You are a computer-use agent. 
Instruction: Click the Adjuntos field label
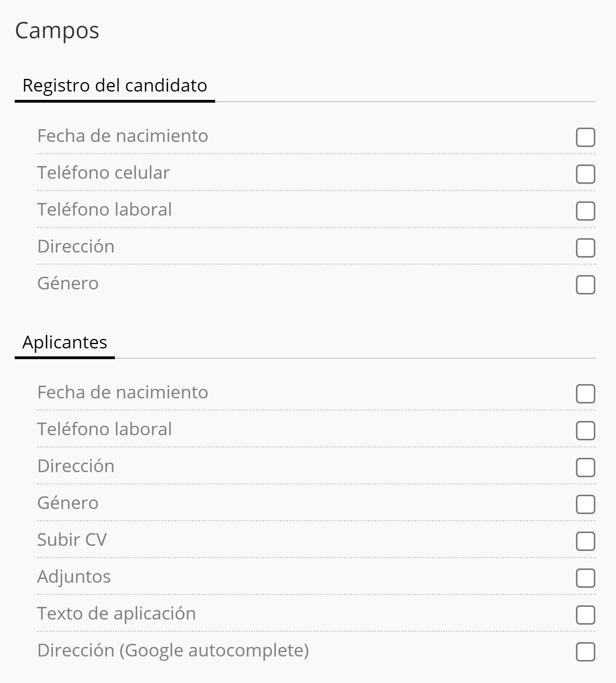(74, 577)
